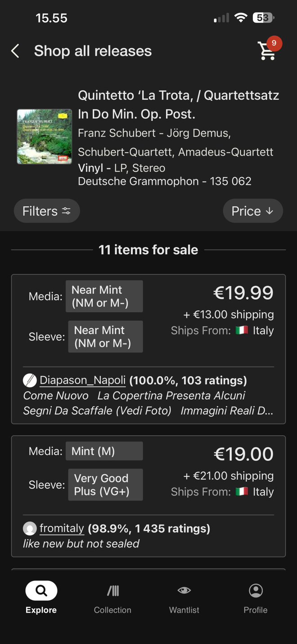Go back using the left chevron arrow
Screen dimensions: 297x644
pyautogui.click(x=15, y=51)
